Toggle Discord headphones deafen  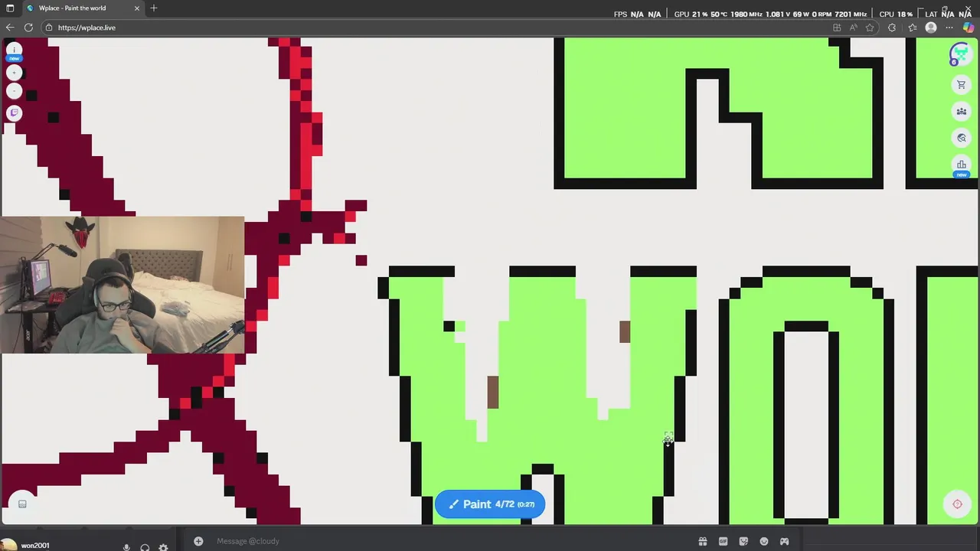[145, 546]
